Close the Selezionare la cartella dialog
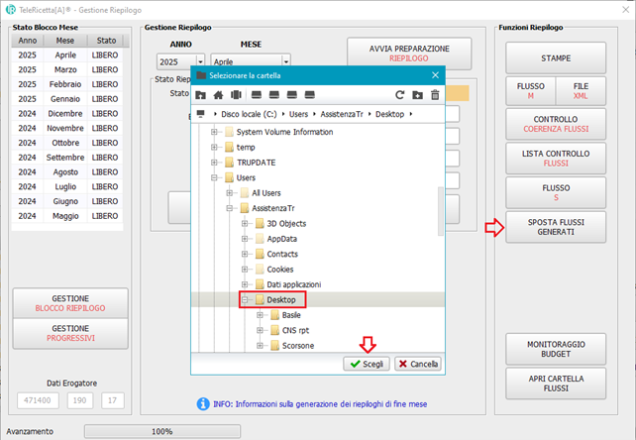This screenshot has height=440, width=636. point(434,75)
